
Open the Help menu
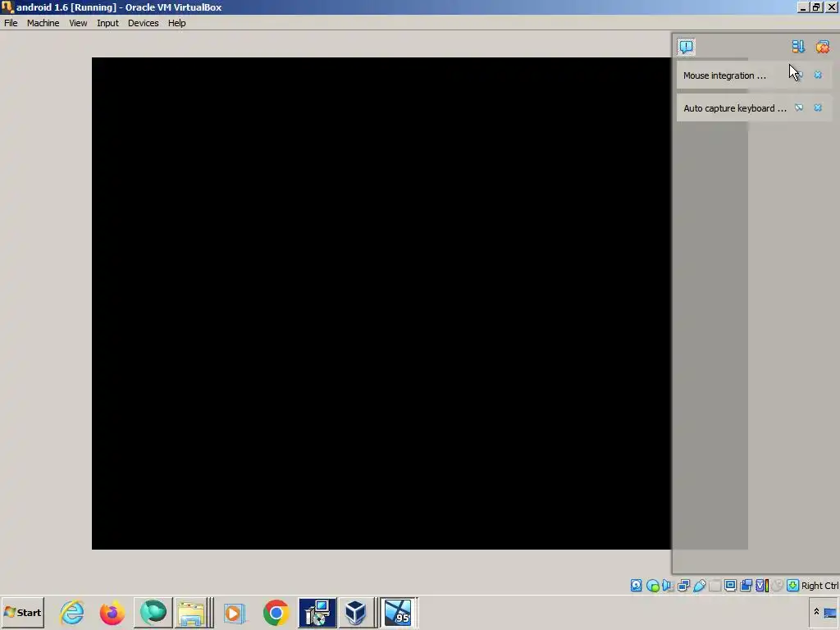click(x=177, y=23)
